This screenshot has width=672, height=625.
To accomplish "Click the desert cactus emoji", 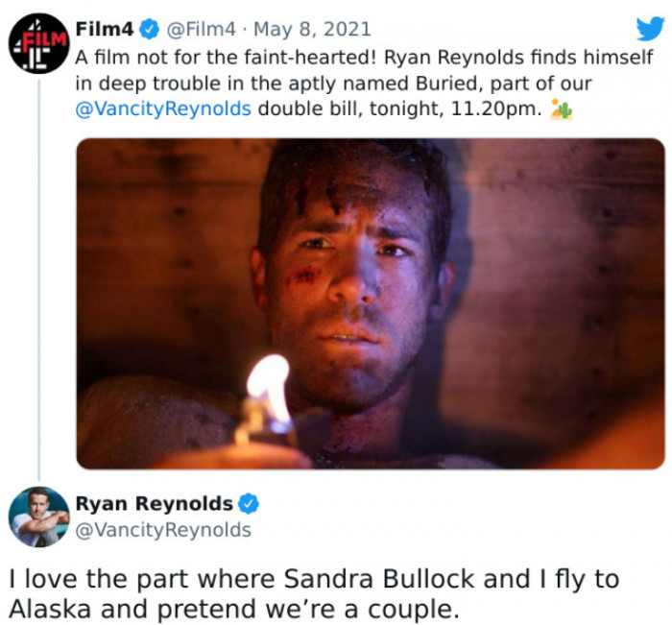I will 562,109.
